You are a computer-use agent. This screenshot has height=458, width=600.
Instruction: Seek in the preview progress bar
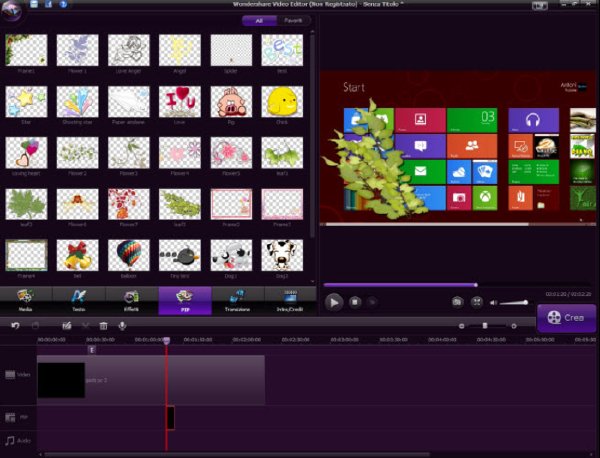pyautogui.click(x=457, y=285)
